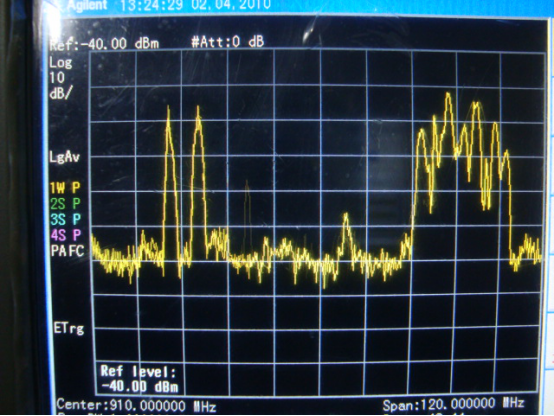The image size is (554, 416).
Task: Select the 10 dB/ scale indicator
Action: point(60,86)
